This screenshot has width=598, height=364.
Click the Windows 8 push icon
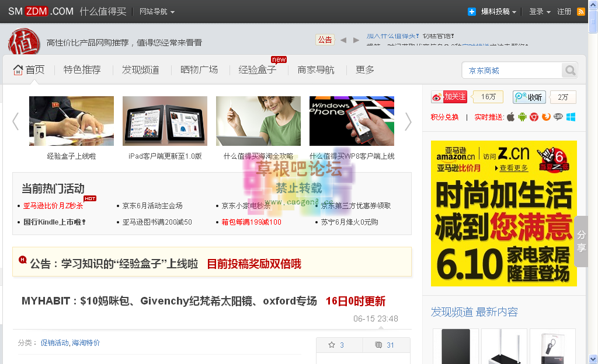571,117
